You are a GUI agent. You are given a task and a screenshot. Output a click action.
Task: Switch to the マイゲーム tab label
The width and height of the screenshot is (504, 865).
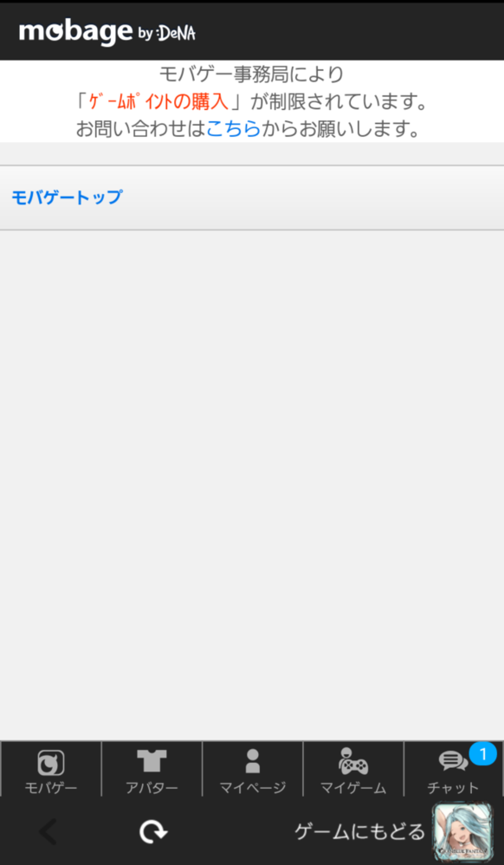coord(353,788)
